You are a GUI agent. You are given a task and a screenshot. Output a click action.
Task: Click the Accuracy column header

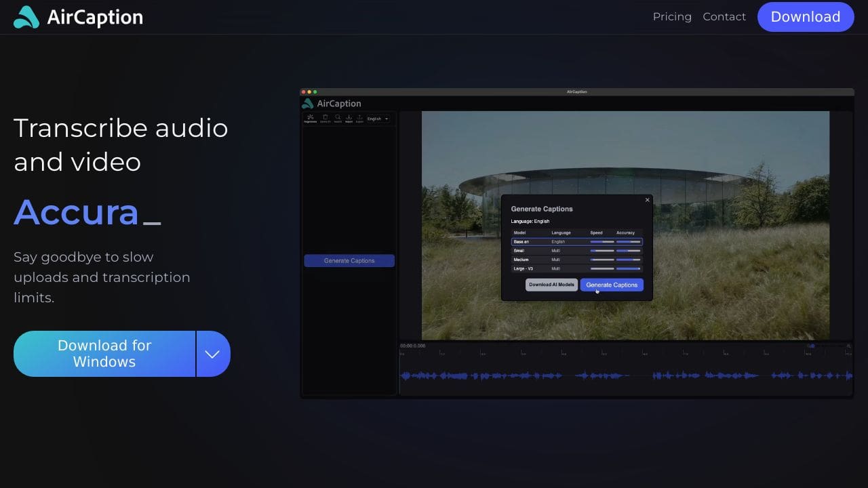coord(625,232)
